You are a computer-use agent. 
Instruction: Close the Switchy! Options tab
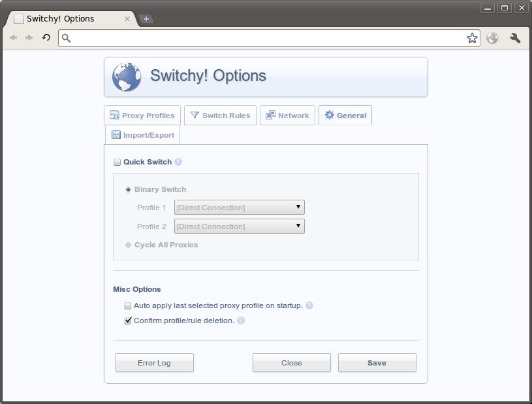127,19
